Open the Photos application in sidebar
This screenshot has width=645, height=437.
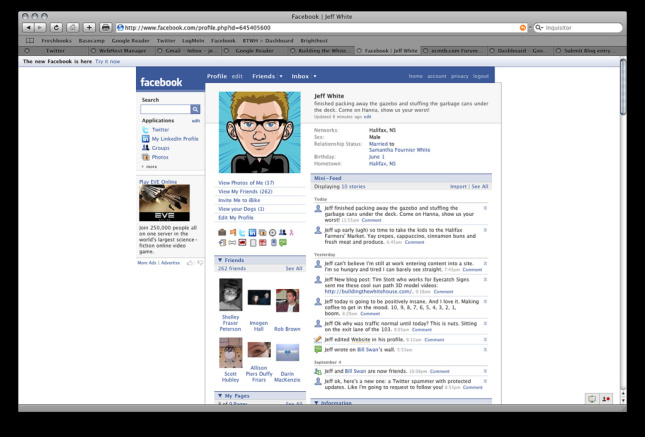[160, 157]
